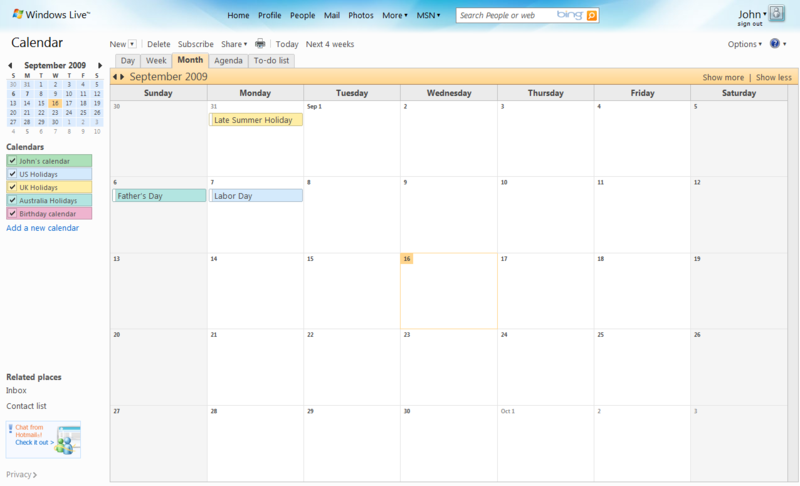The height and width of the screenshot is (486, 800).
Task: Open the To-do list tab
Action: [271, 61]
